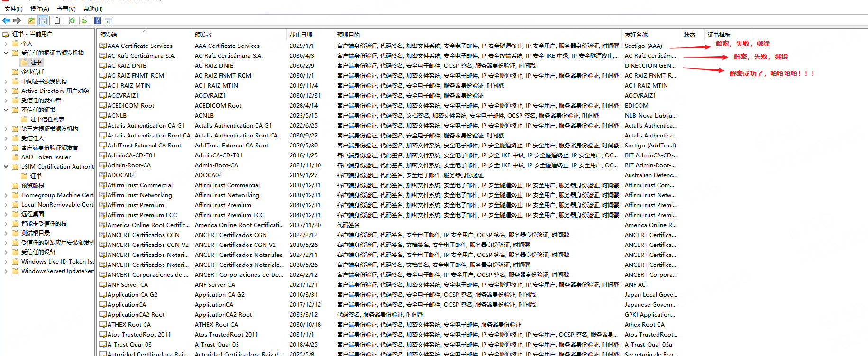The image size is (868, 356).
Task: Select the 测试根目录 tree item
Action: [36, 233]
